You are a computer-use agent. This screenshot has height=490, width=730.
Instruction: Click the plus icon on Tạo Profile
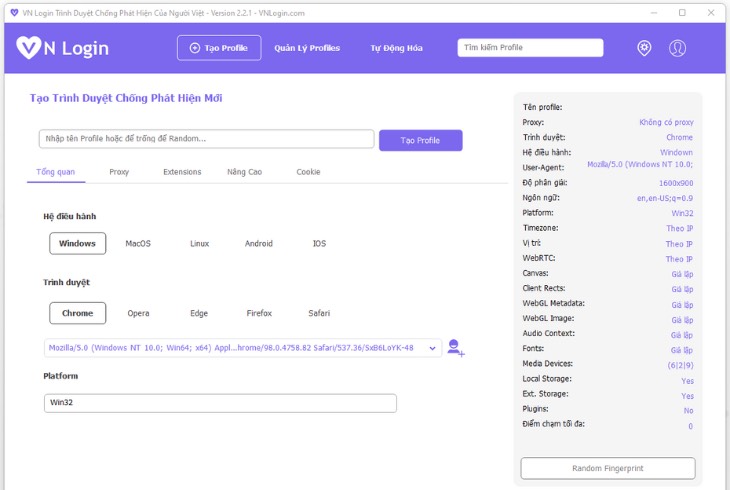(x=195, y=48)
